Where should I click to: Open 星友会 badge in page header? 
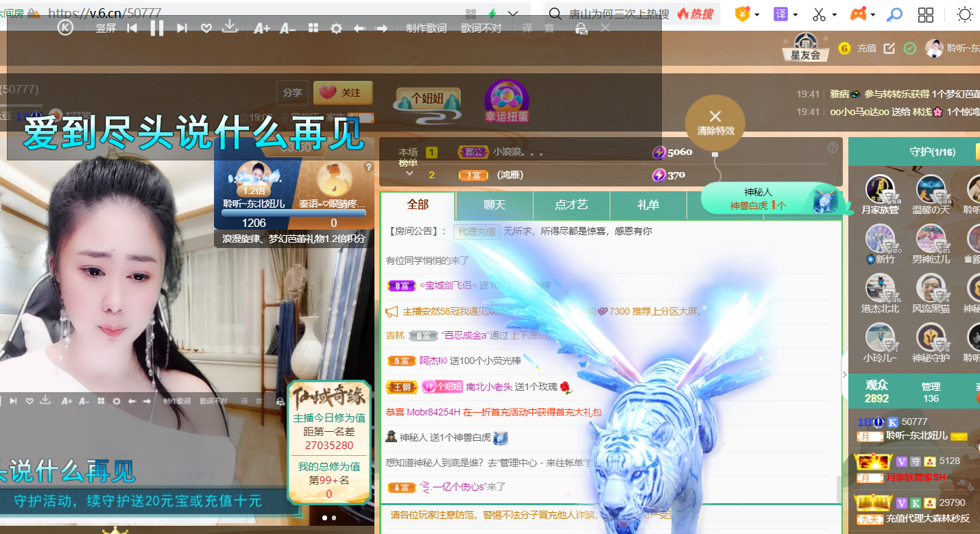click(806, 48)
